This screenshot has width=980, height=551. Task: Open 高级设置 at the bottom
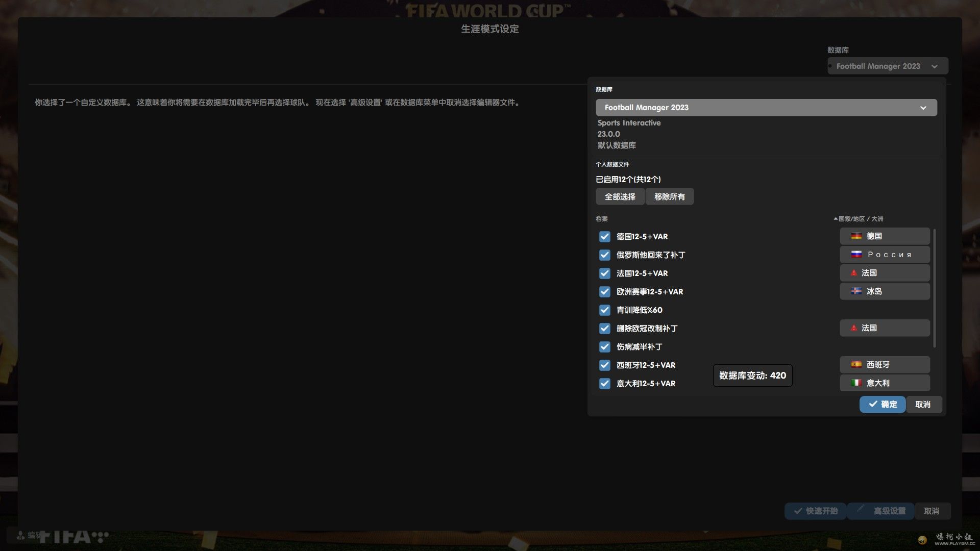tap(881, 511)
